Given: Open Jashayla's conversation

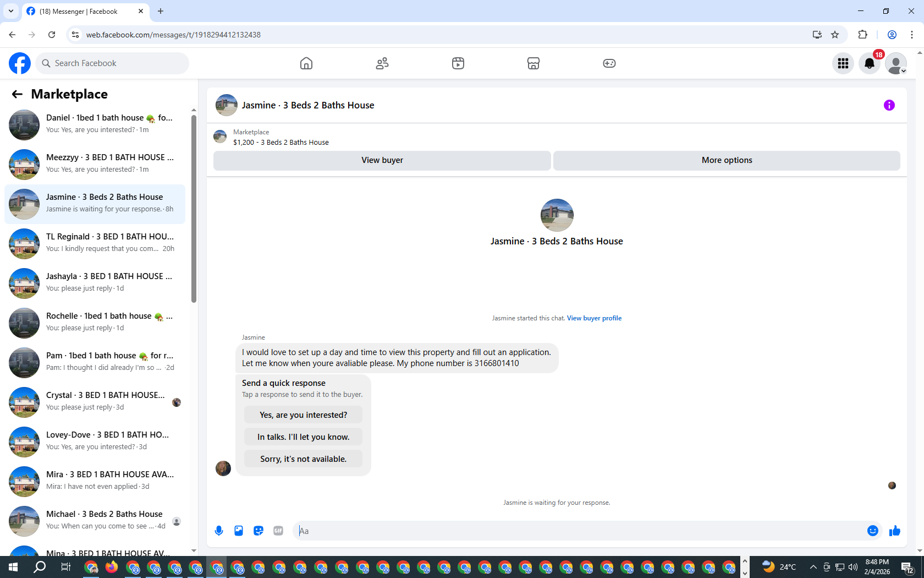Looking at the screenshot, I should click(95, 283).
